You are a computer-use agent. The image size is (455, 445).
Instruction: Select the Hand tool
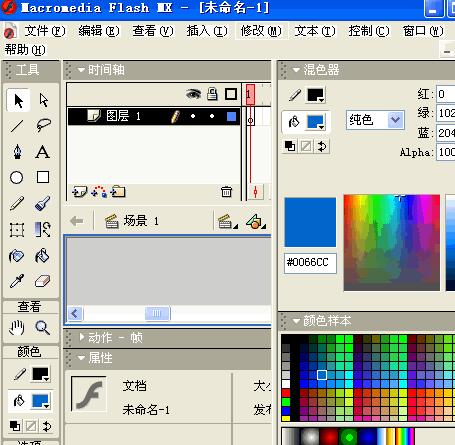coord(17,328)
